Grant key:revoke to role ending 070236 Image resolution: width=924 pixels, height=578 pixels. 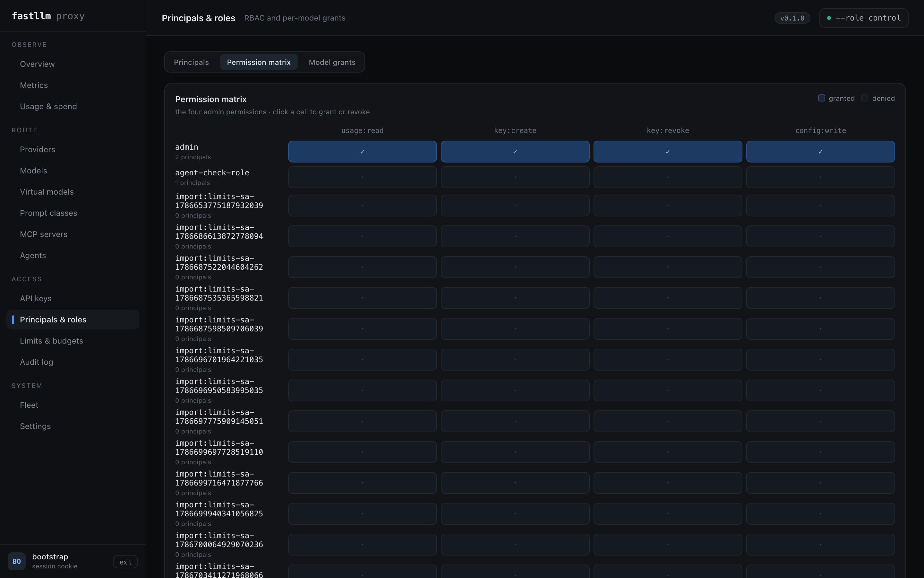tap(668, 545)
